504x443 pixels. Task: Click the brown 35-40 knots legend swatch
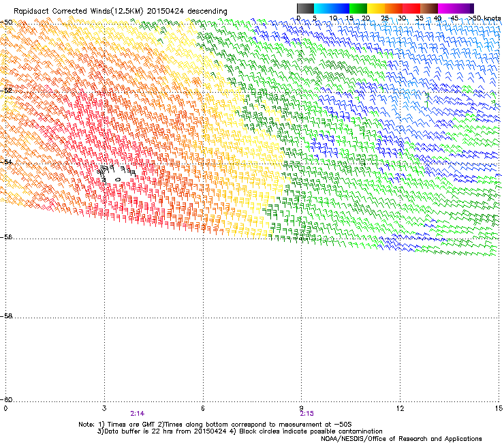click(x=429, y=8)
